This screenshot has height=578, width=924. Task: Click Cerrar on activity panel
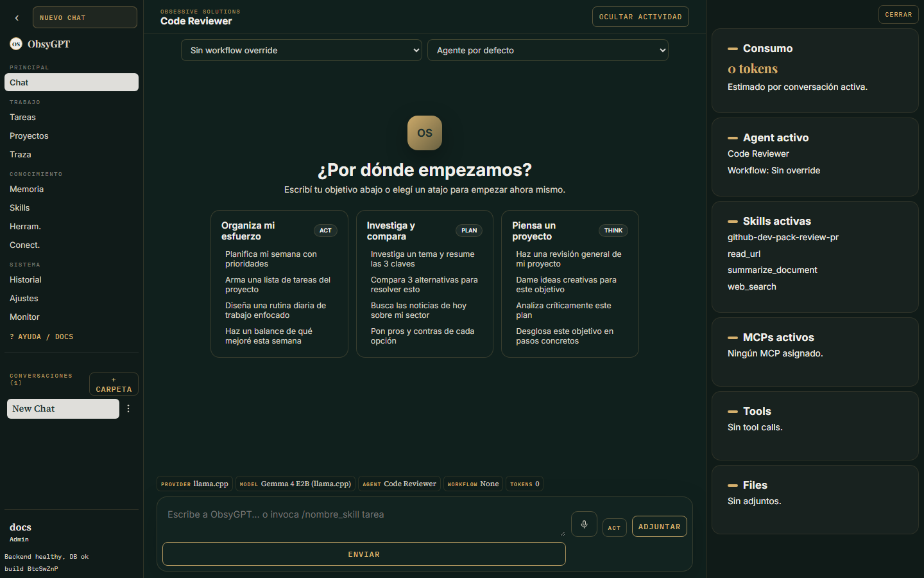click(898, 14)
